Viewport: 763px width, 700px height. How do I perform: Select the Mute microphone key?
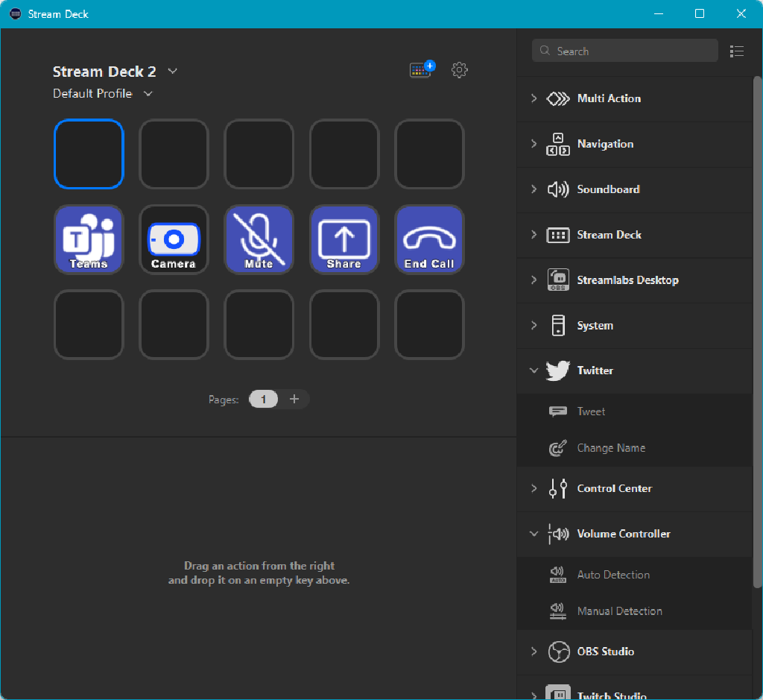[x=259, y=239]
